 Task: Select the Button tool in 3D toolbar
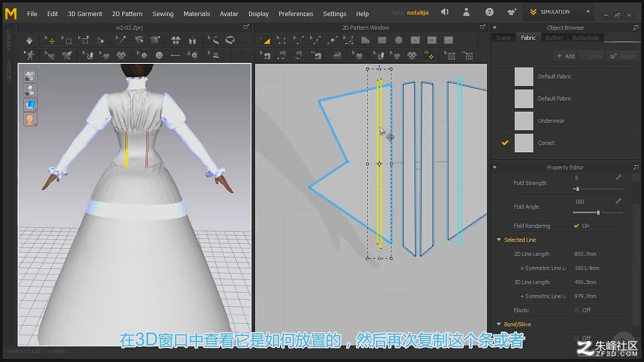(x=143, y=55)
